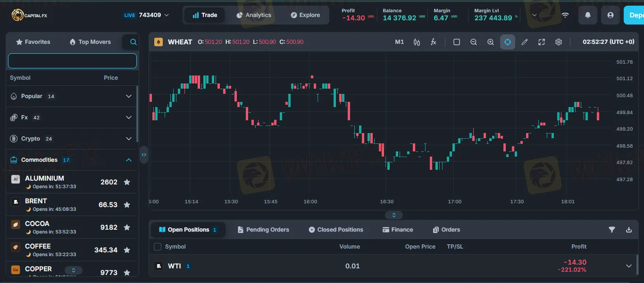The height and width of the screenshot is (283, 644).
Task: Download positions report icon
Action: tap(628, 230)
